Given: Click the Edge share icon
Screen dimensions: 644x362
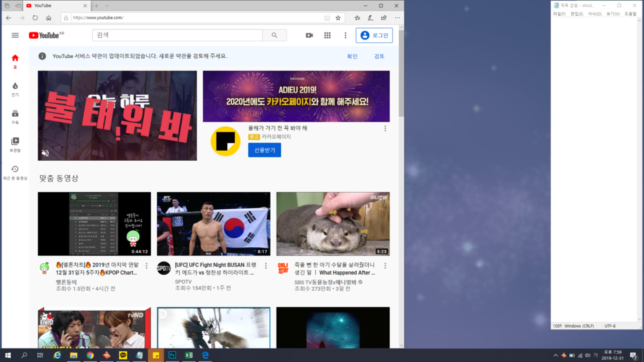Looking at the screenshot, I should coord(383,18).
